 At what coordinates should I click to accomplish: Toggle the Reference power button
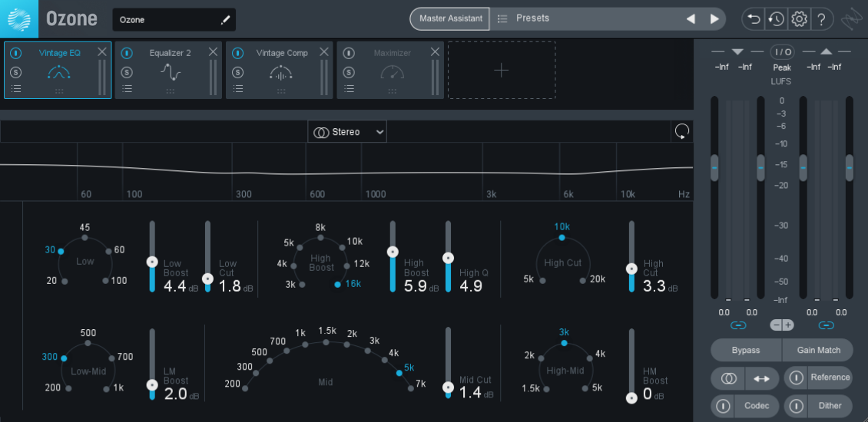coord(796,377)
